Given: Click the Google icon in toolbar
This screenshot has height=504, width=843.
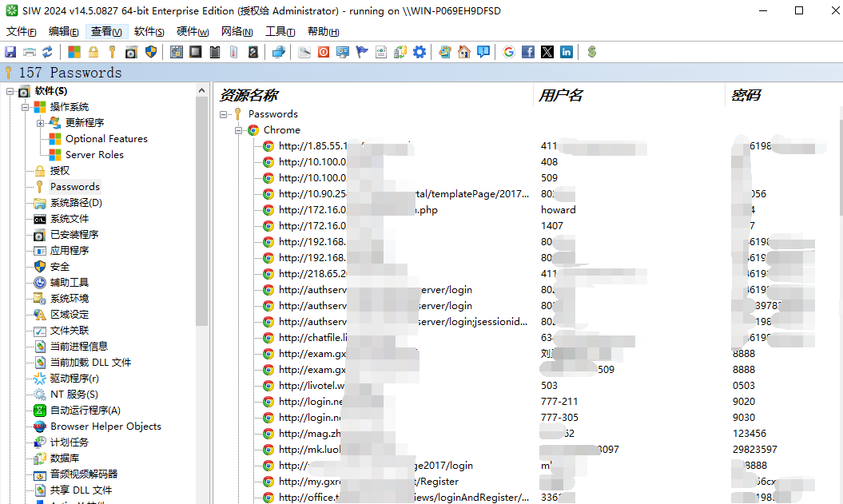Looking at the screenshot, I should 509,52.
